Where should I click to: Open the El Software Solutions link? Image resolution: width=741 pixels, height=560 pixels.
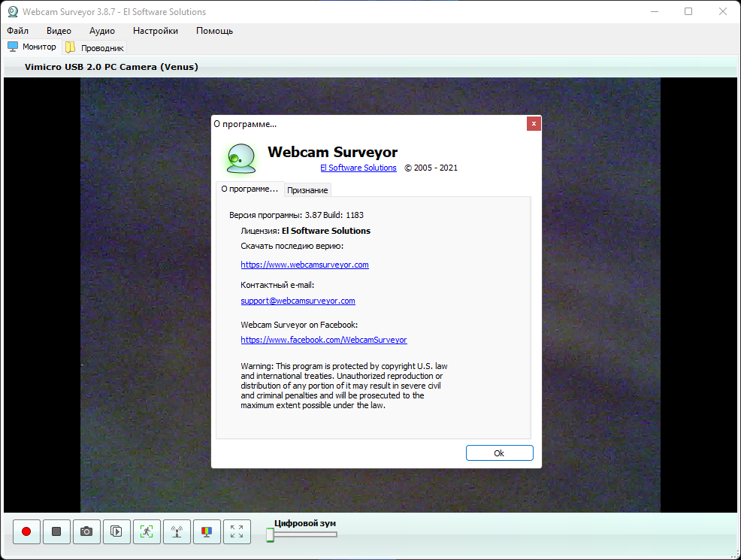(358, 168)
